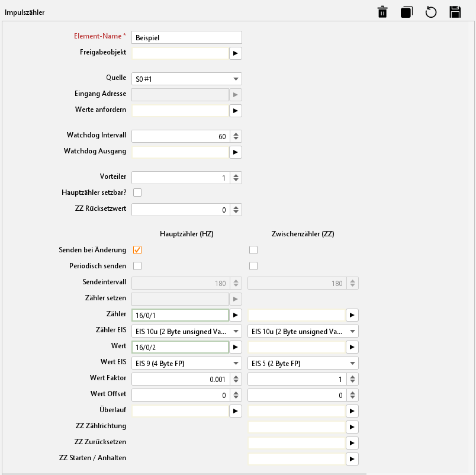Open address picker next to Freigabeobjekt

tap(236, 53)
